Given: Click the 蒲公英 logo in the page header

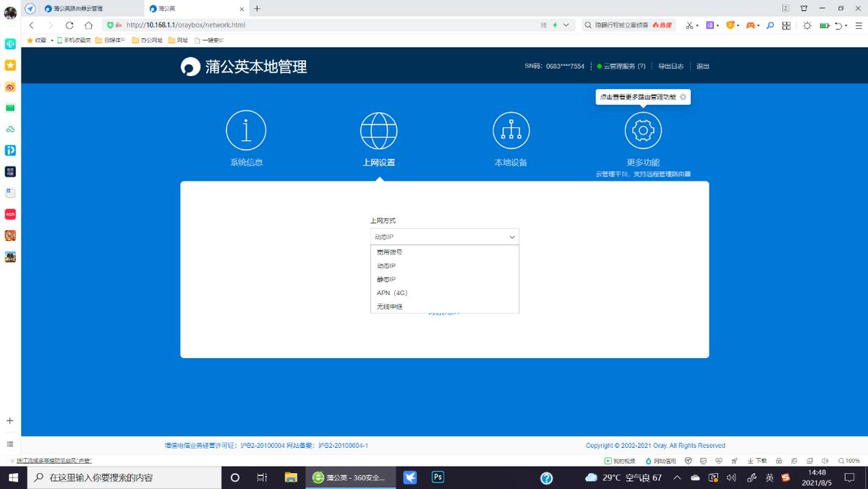Looking at the screenshot, I should point(190,67).
